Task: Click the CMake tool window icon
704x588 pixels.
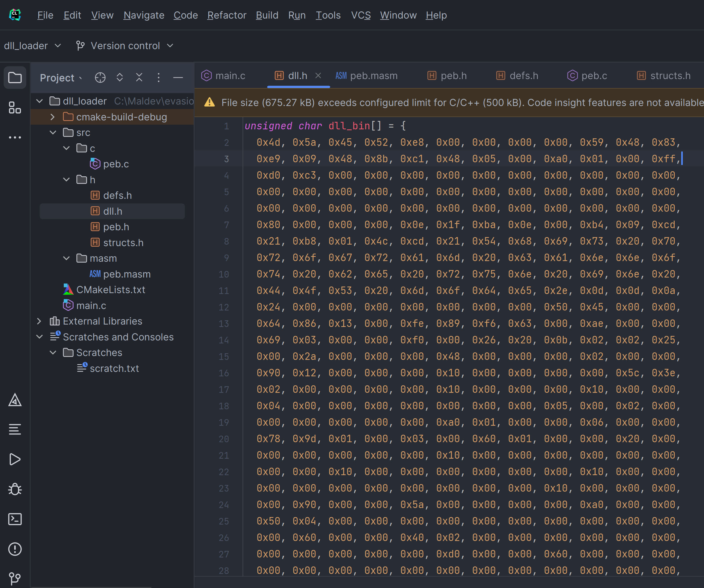Action: (x=15, y=400)
